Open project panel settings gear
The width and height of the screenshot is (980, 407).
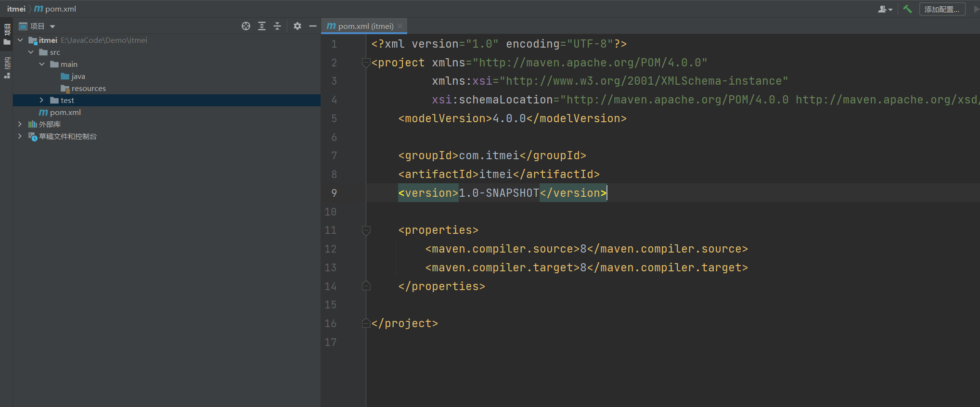[297, 26]
